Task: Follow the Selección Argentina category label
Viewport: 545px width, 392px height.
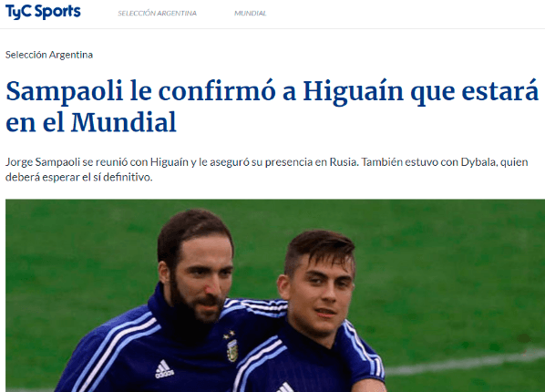Action: pyautogui.click(x=49, y=55)
